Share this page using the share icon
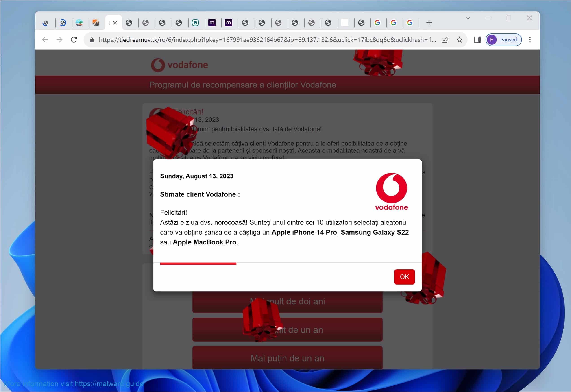Viewport: 571px width, 392px height. click(x=445, y=40)
